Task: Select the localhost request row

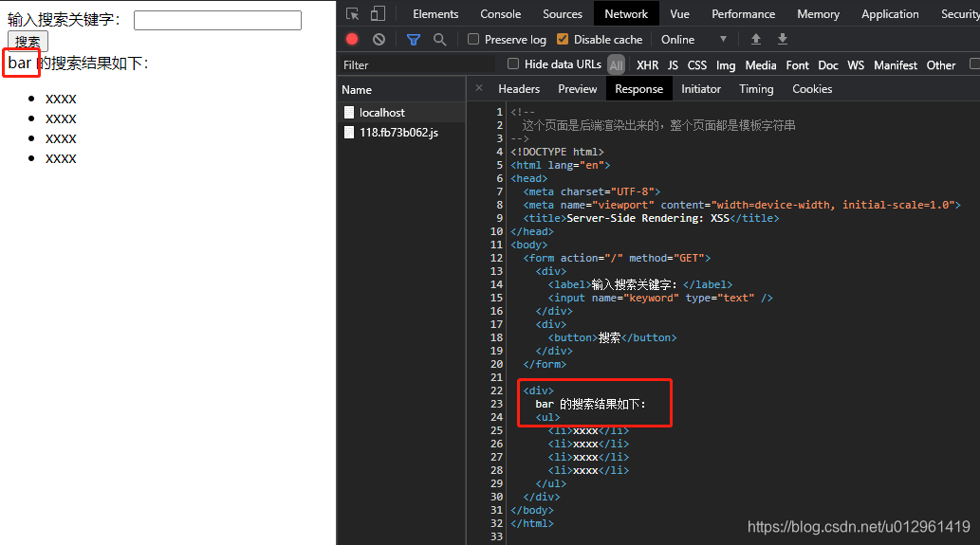Action: 401,113
